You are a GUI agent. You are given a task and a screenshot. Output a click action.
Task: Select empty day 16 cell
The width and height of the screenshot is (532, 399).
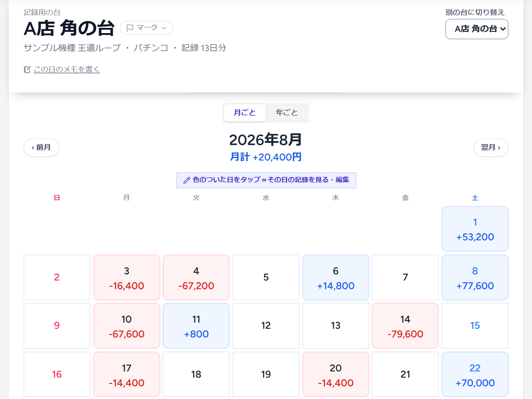tap(57, 374)
